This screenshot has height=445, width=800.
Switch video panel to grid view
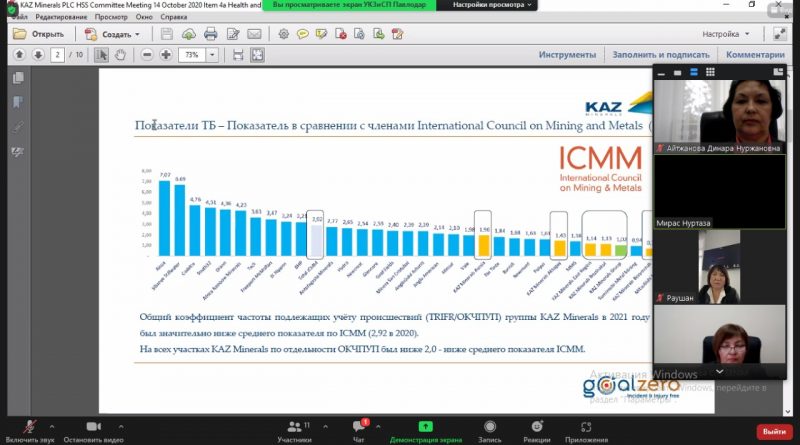pos(710,72)
